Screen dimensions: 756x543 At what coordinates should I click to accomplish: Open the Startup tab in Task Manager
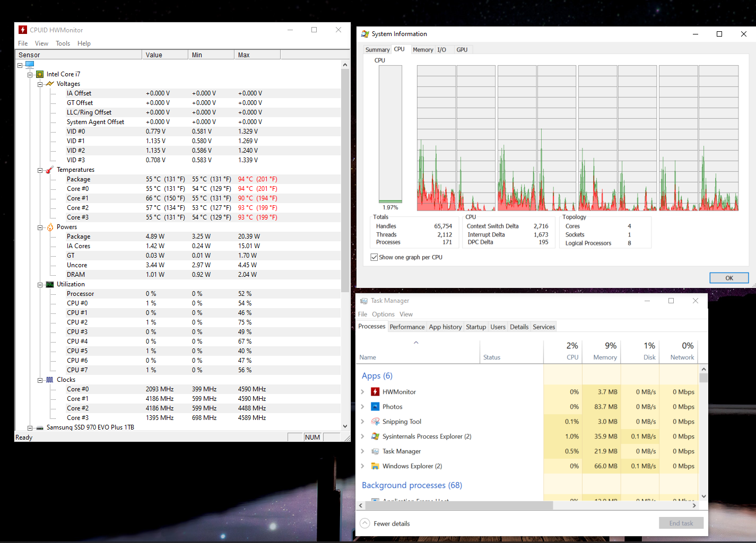476,327
